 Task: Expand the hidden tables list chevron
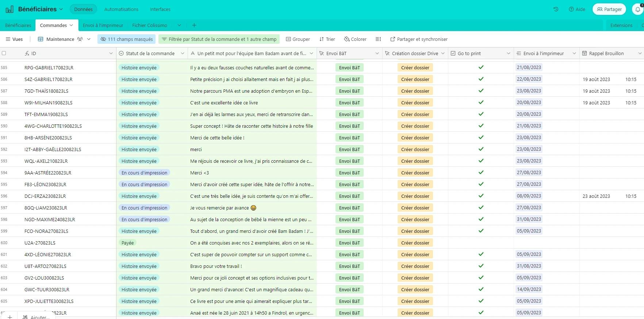[179, 25]
